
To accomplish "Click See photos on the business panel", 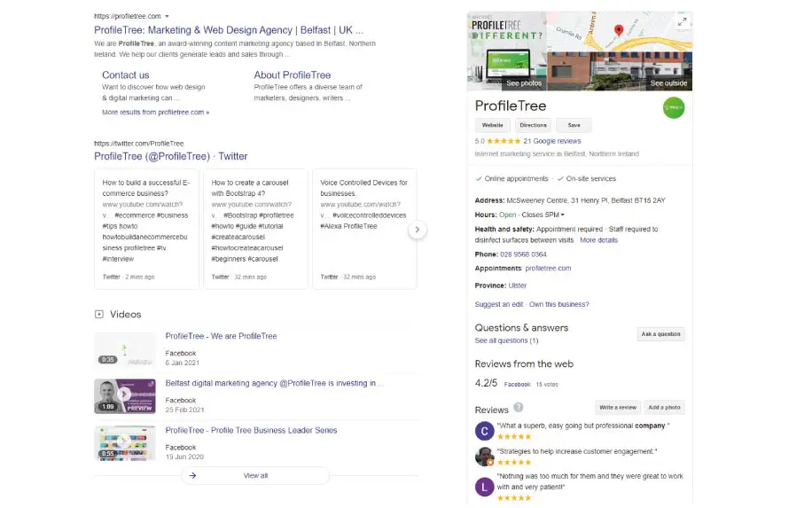I will click(x=524, y=82).
